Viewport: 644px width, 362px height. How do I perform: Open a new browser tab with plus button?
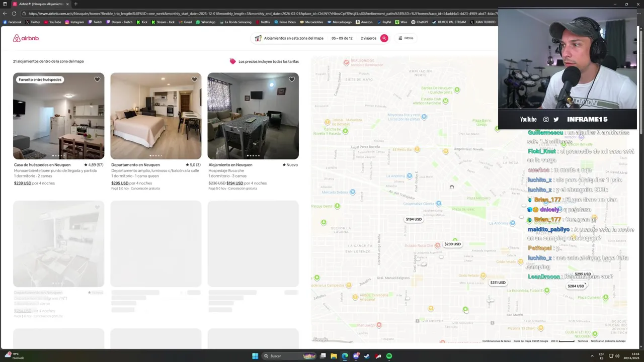tap(75, 4)
